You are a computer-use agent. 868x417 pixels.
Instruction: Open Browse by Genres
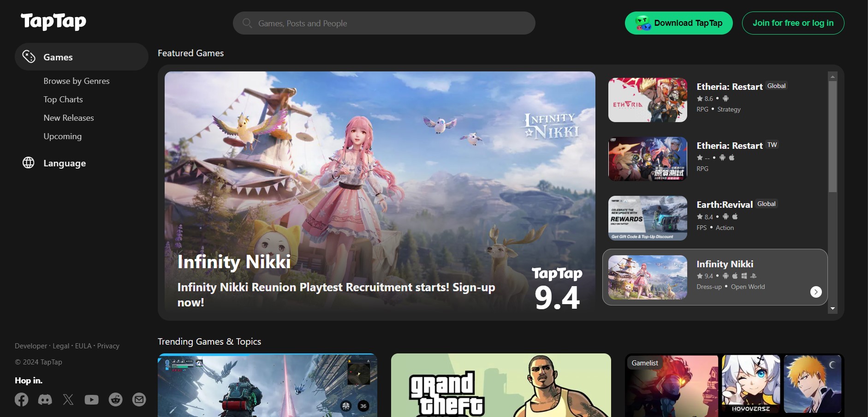tap(77, 81)
